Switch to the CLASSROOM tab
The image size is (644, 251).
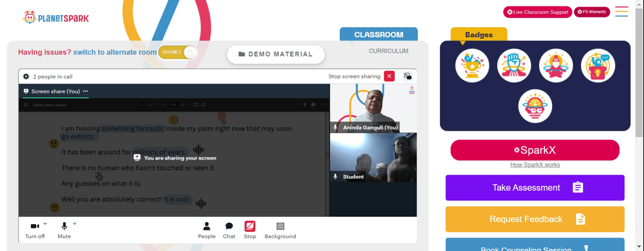point(379,35)
